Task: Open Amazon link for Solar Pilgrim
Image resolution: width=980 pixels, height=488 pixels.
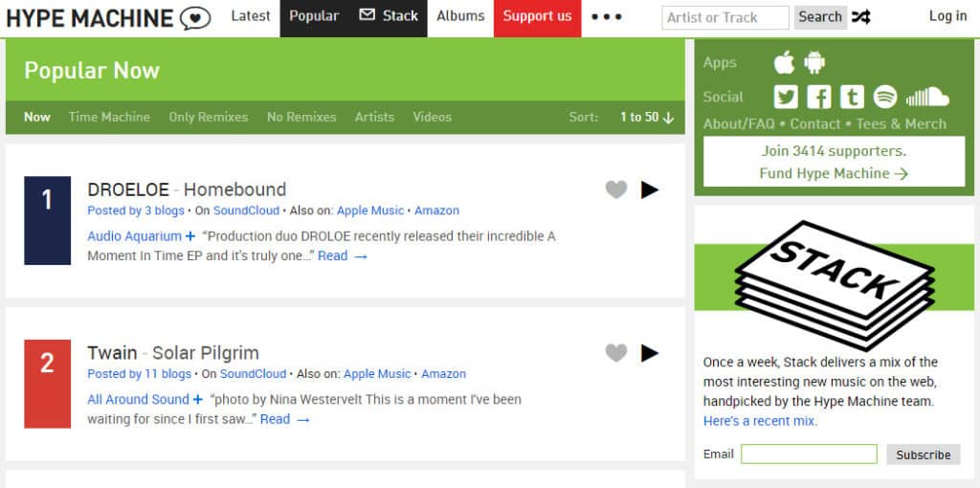Action: [443, 374]
